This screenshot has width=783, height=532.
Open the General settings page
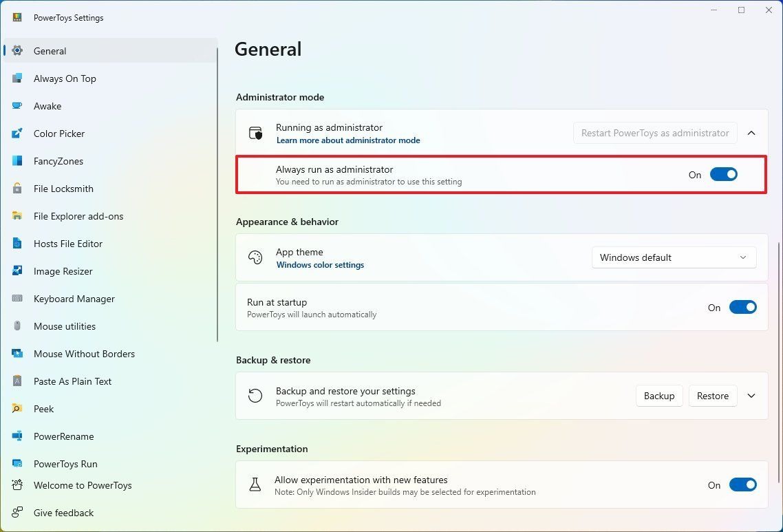tap(110, 50)
